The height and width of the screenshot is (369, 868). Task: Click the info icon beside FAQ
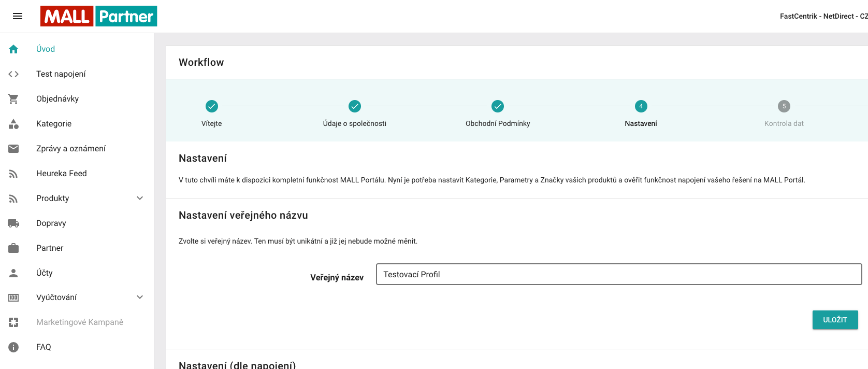(13, 347)
